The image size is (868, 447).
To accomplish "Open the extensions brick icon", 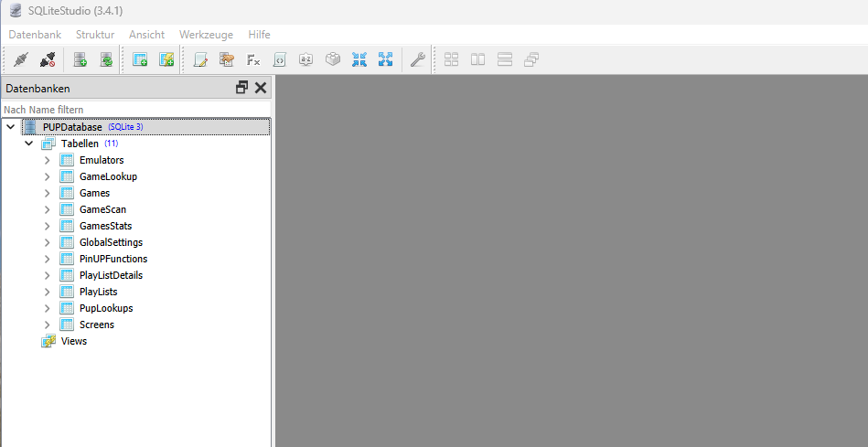I will click(x=333, y=59).
